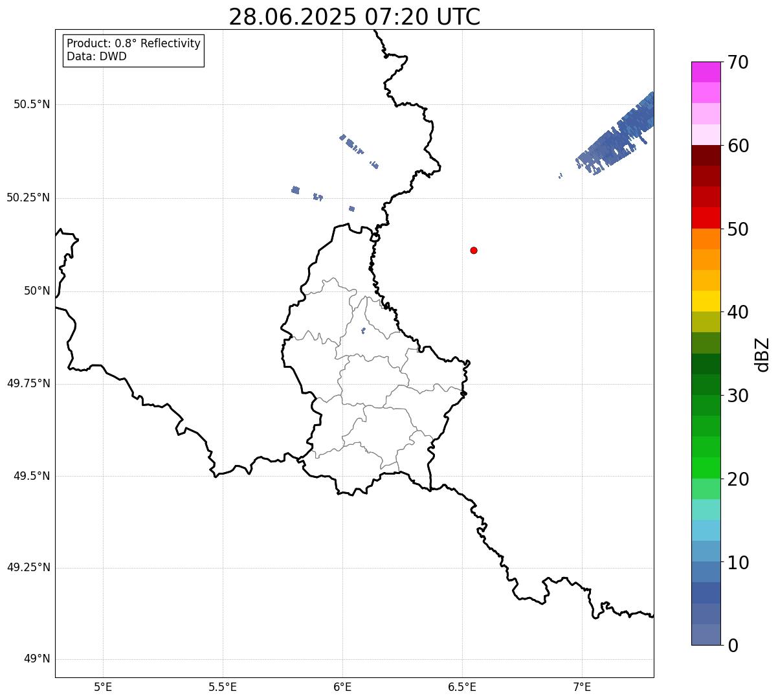Click the 49.75°N latitude label
Viewport: 778px width, 700px height.
click(x=28, y=383)
